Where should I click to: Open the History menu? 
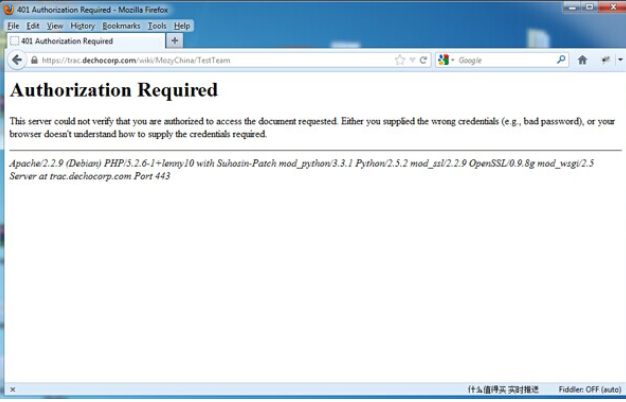82,26
